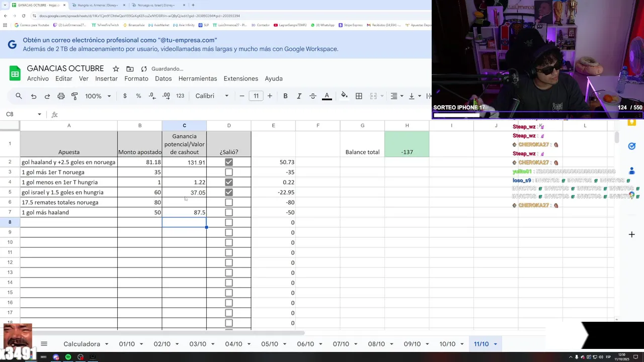Open the Calibri font dropdown
The height and width of the screenshot is (362, 644).
(x=212, y=96)
